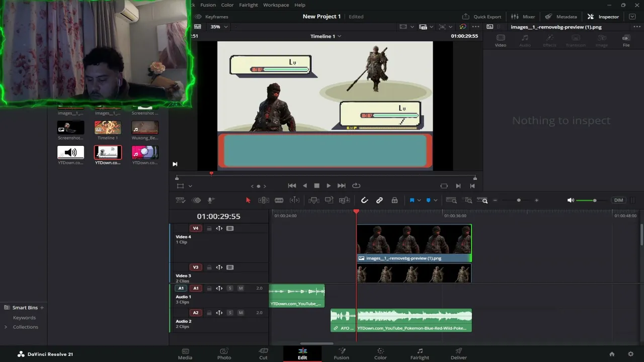
Task: Click the Play button in the viewer
Action: pyautogui.click(x=329, y=186)
